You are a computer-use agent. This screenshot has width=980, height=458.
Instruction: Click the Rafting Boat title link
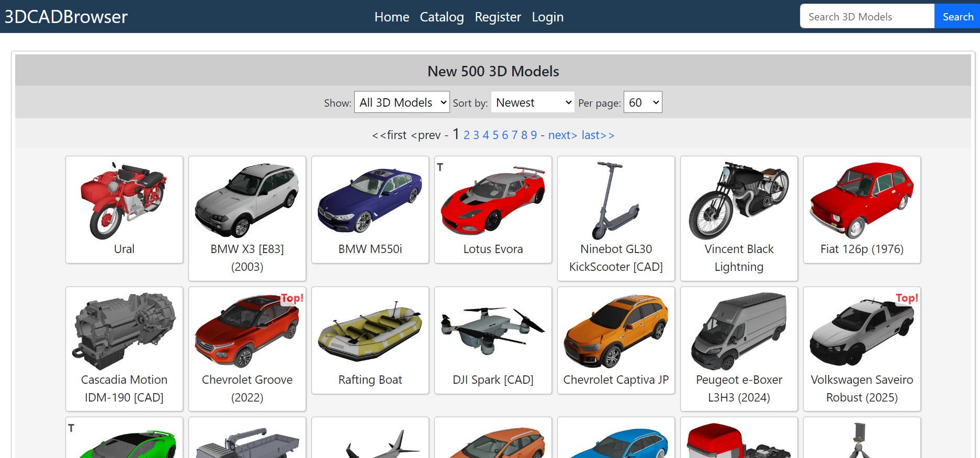(x=370, y=380)
